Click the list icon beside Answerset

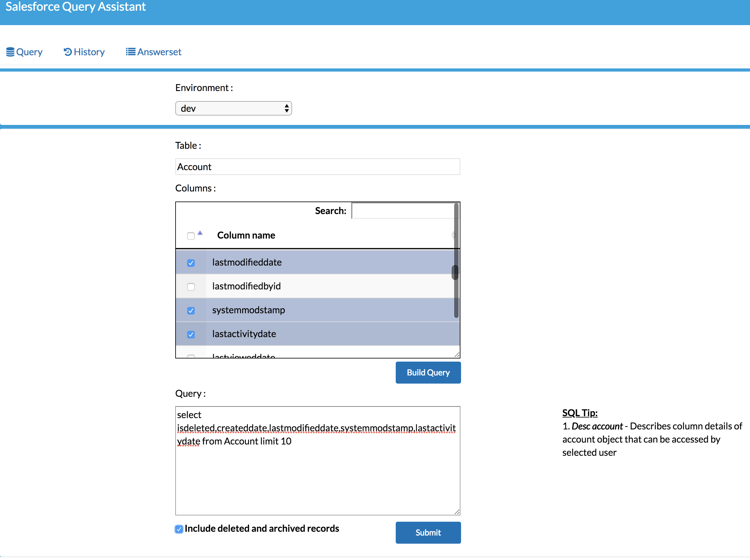130,52
